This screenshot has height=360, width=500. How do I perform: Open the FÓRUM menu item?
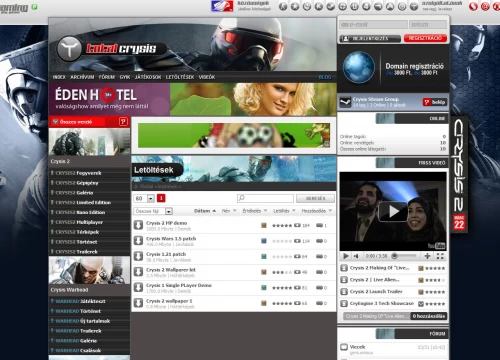click(107, 77)
